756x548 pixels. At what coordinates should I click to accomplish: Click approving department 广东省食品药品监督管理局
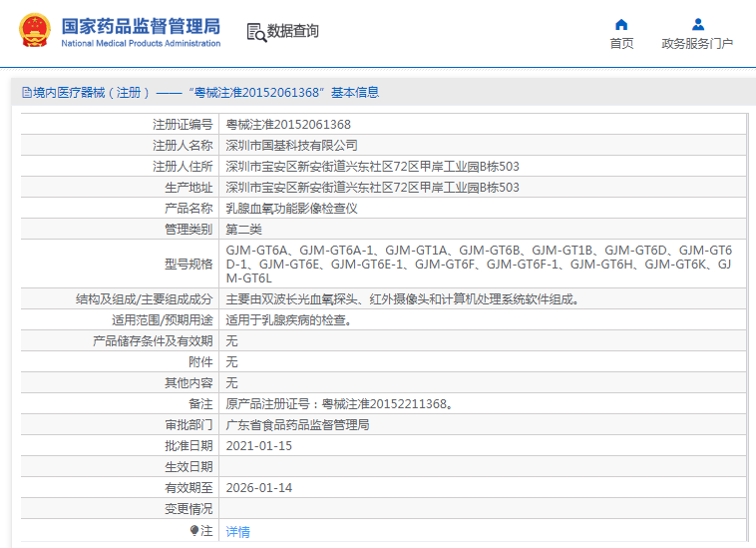(x=297, y=425)
